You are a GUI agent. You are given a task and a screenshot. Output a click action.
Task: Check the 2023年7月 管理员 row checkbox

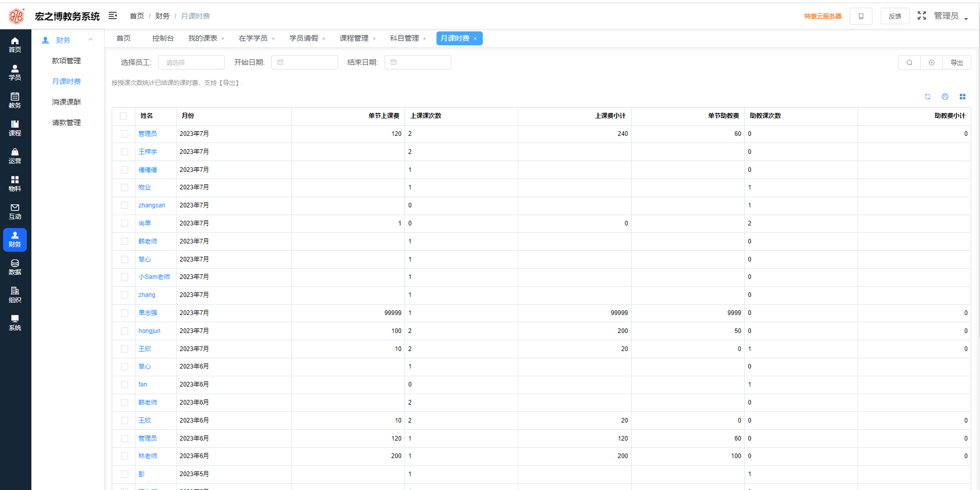pyautogui.click(x=125, y=134)
